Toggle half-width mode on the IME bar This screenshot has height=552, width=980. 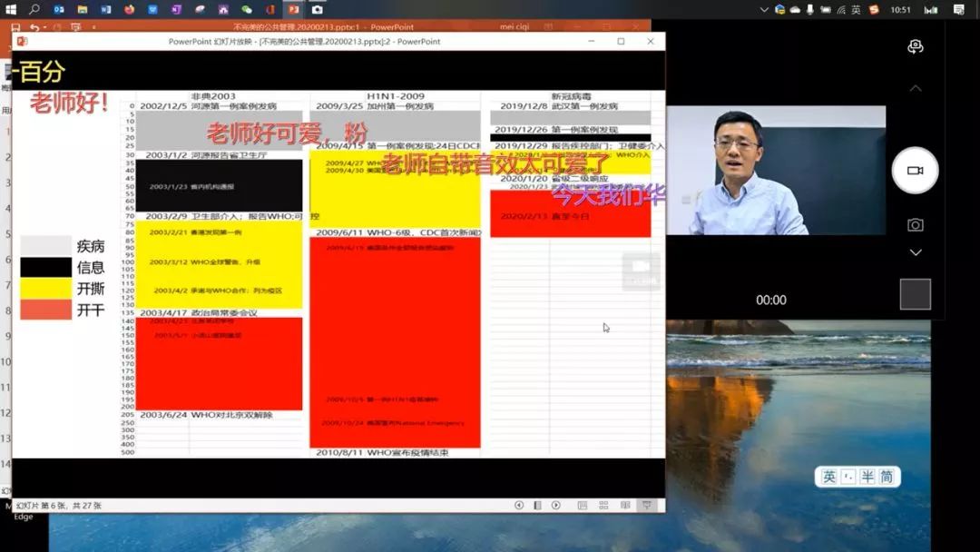[868, 477]
